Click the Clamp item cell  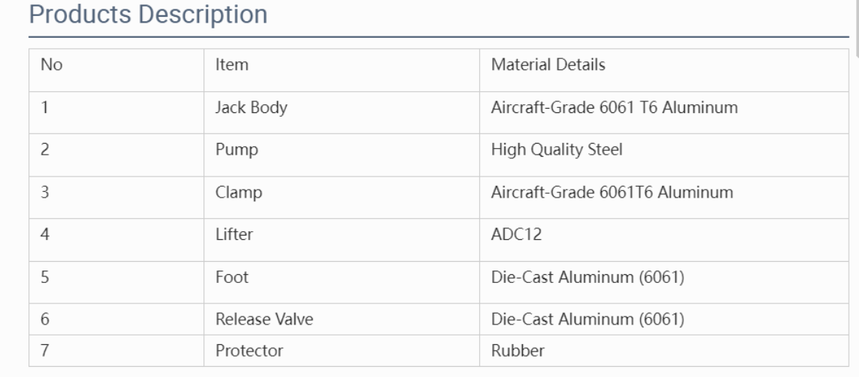coord(341,197)
